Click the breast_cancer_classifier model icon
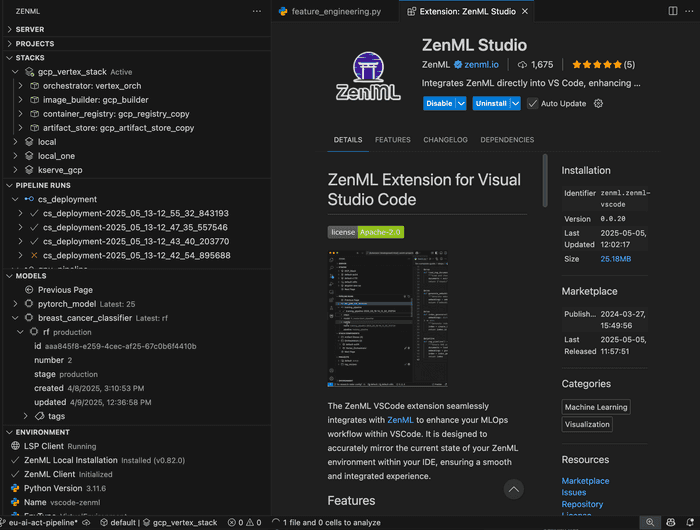 29,318
